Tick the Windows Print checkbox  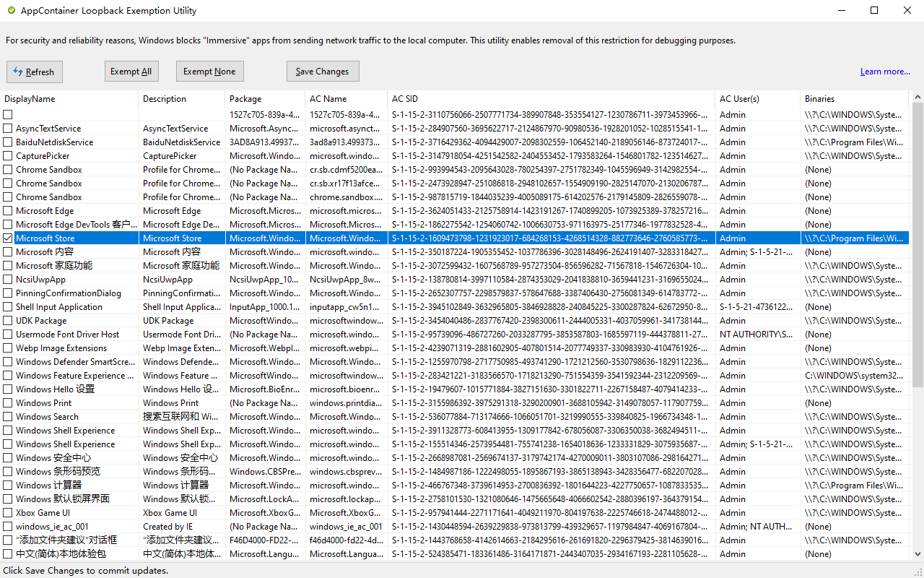(x=8, y=402)
